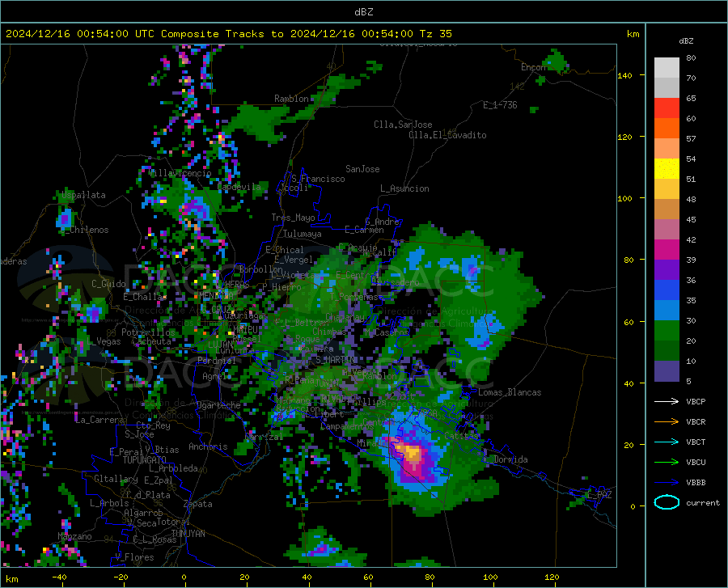Select the purple 36-39 dBZ swatch
Screen dimensions: 728x588
click(667, 270)
